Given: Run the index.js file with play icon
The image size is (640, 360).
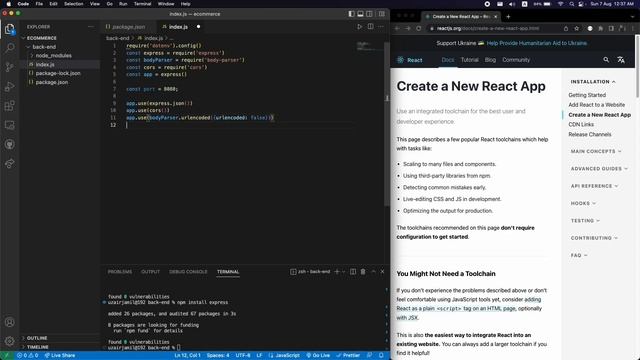Looking at the screenshot, I should [x=359, y=27].
